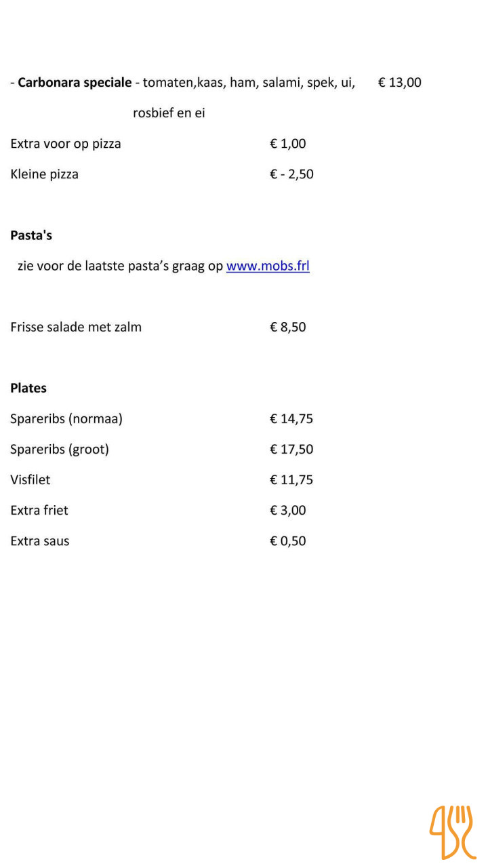Image resolution: width=488 pixels, height=868 pixels.
Task: Click the € 0,50 extra saus price
Action: point(288,540)
